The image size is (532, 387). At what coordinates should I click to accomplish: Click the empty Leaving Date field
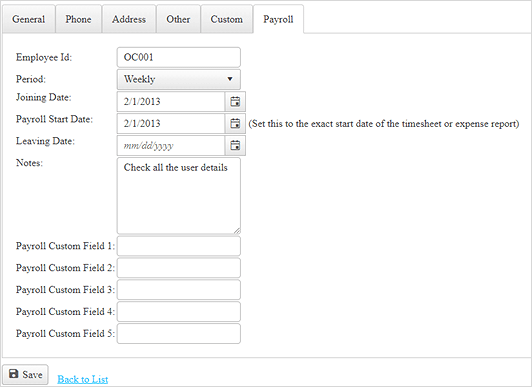(x=171, y=146)
